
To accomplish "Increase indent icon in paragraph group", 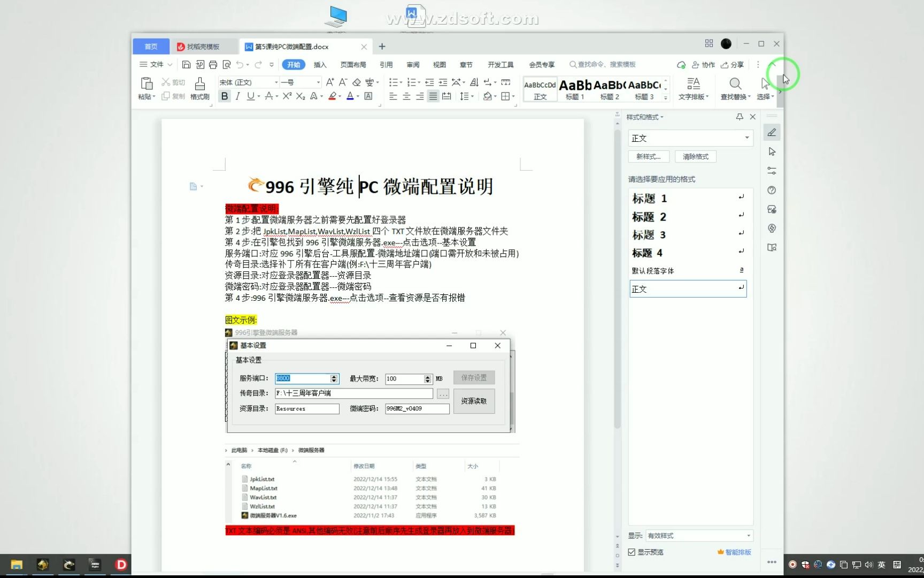I will [x=443, y=82].
